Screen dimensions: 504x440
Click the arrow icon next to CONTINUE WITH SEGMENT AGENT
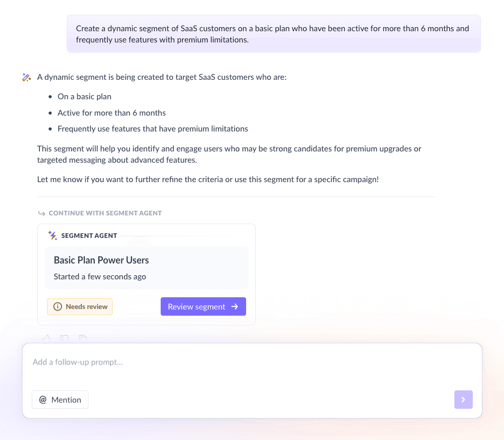tap(41, 213)
